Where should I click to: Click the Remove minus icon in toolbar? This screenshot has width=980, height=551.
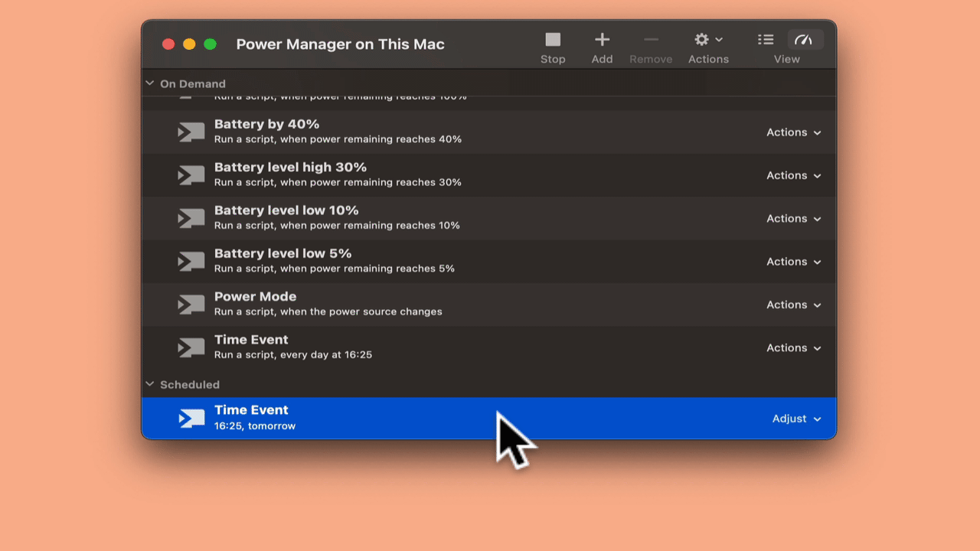[x=651, y=40]
